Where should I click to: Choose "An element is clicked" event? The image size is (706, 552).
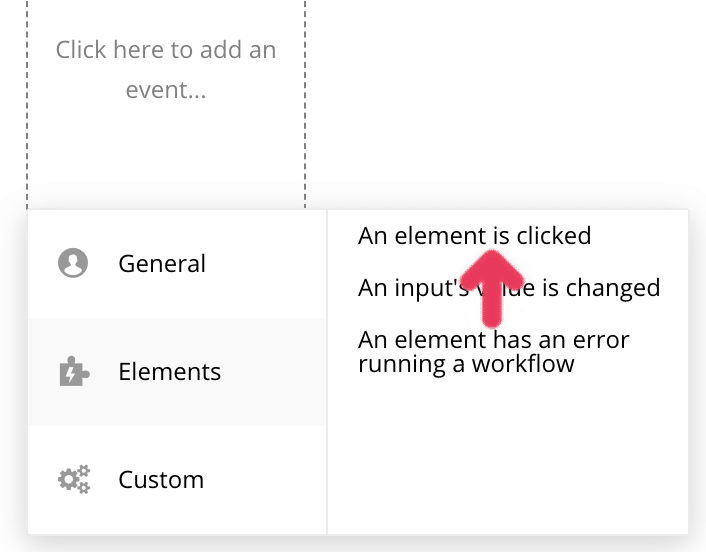474,236
